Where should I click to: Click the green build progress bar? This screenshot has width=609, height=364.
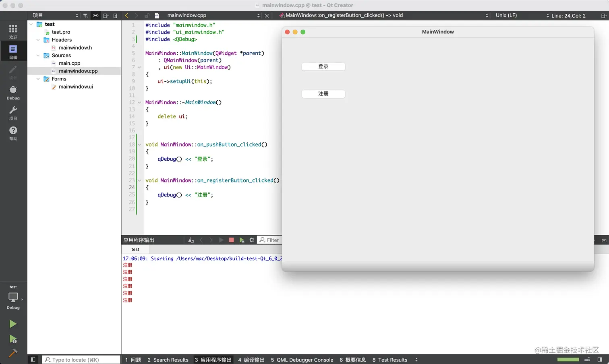pyautogui.click(x=568, y=360)
